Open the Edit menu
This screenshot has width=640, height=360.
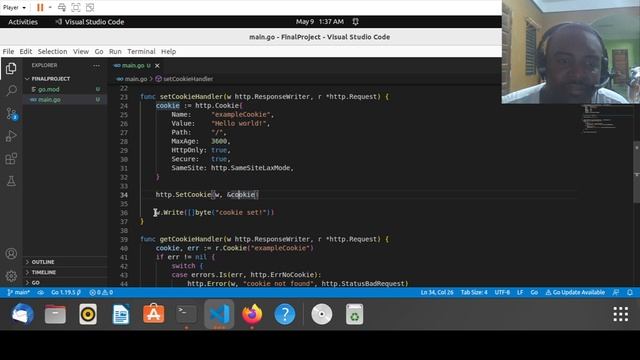coord(25,51)
